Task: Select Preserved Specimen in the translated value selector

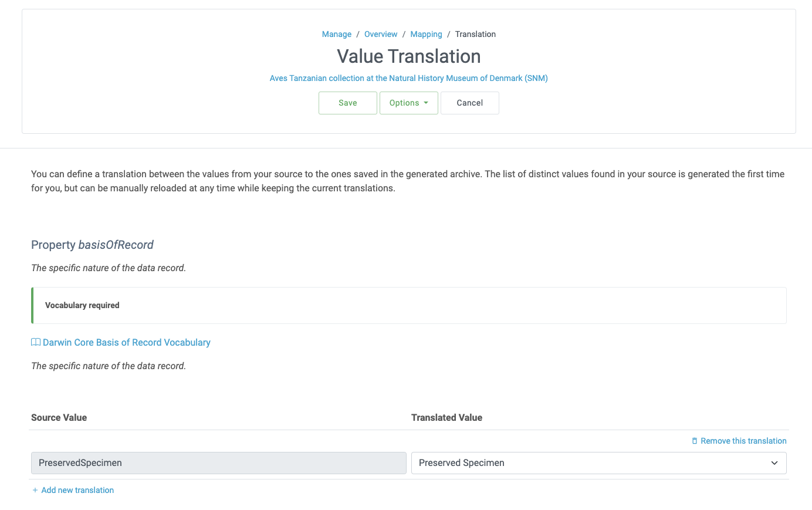Action: (x=598, y=463)
